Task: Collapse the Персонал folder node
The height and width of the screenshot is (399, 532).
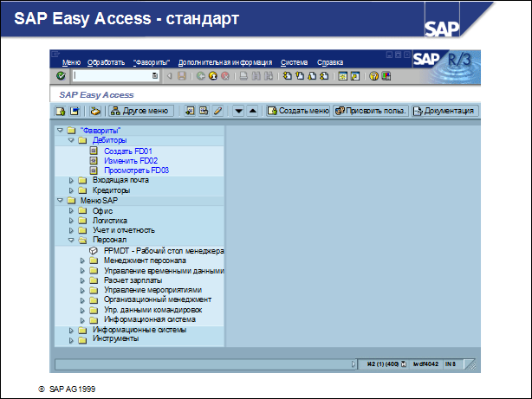Action: (x=71, y=241)
